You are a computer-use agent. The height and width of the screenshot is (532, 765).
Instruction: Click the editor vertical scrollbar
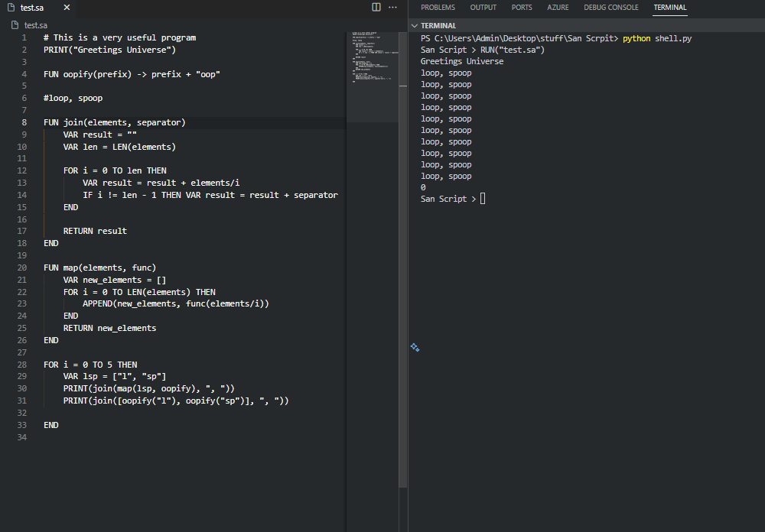[403, 261]
